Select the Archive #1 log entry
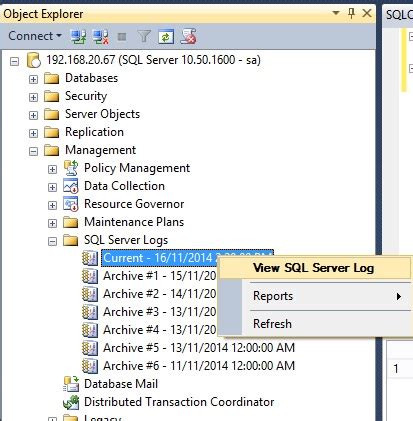413x421 pixels. coord(160,276)
